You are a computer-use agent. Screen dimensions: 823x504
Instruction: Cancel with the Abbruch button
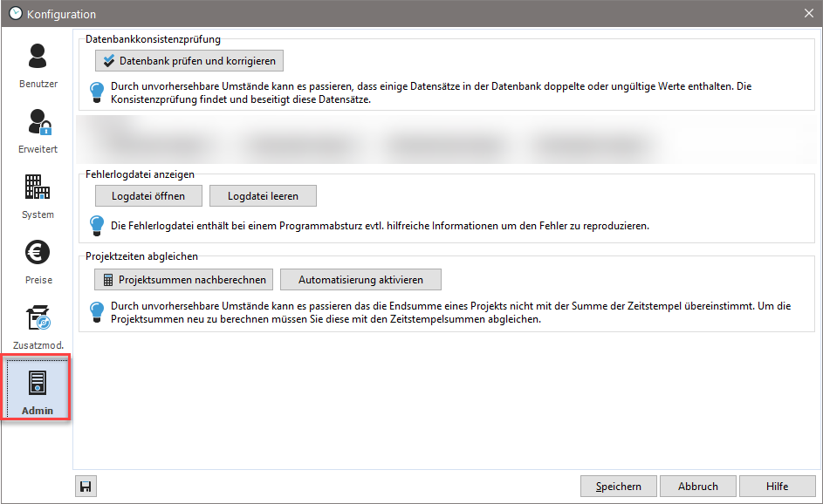click(x=697, y=487)
